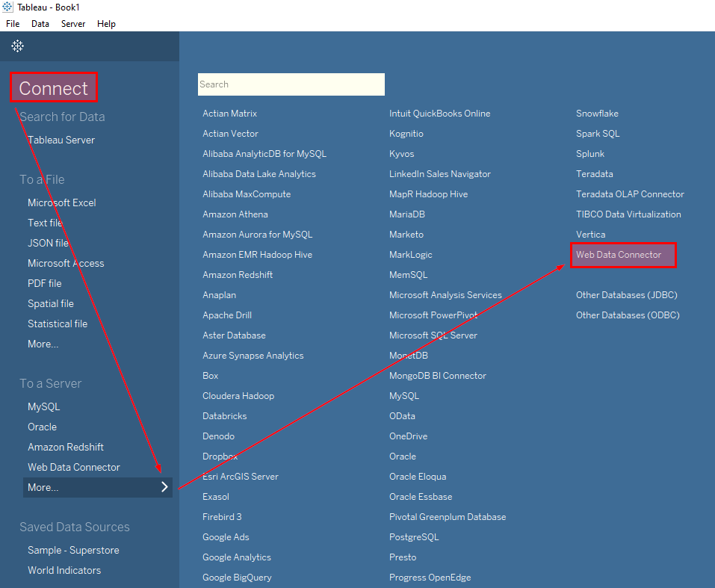Select LinkedIn Sales Navigator connector
Screen dimensions: 715x588
440,174
